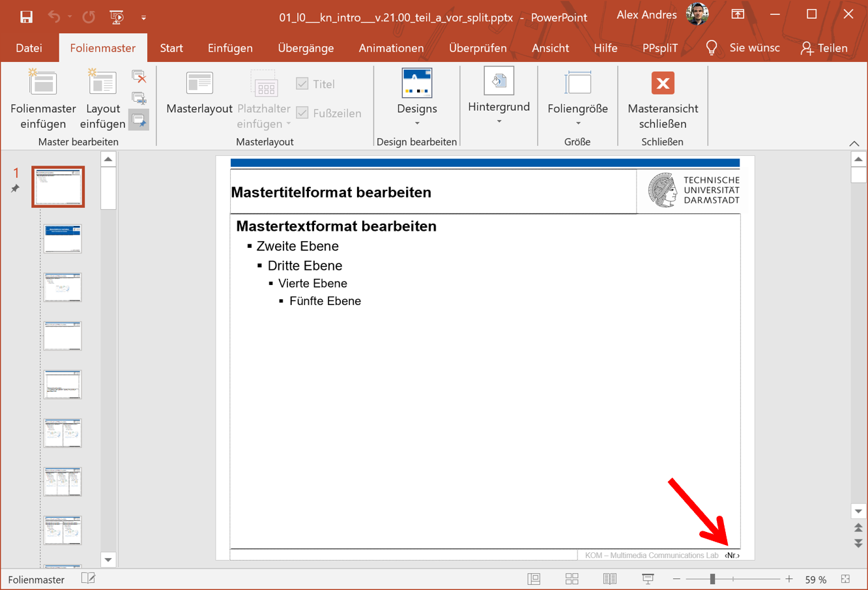Delete the master with the delete icon

point(139,77)
